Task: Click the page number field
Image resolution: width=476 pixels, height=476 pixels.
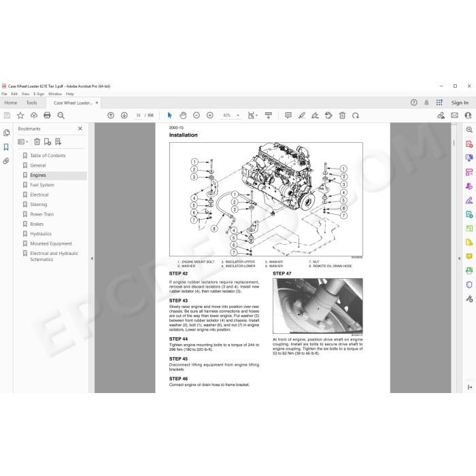Action: (138, 116)
